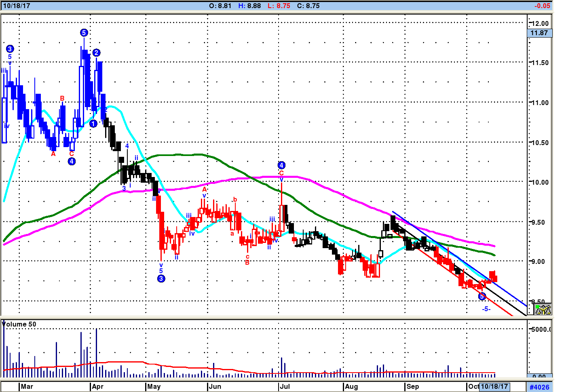Click the #4026 bar count box
Screen dimensions: 566x392
pos(539,387)
